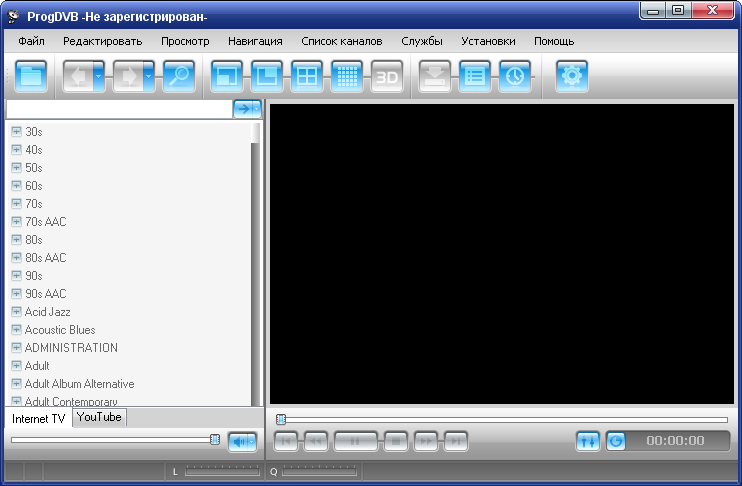This screenshot has width=742, height=486.
Task: Click the arrow button beside the search field
Action: (247, 109)
